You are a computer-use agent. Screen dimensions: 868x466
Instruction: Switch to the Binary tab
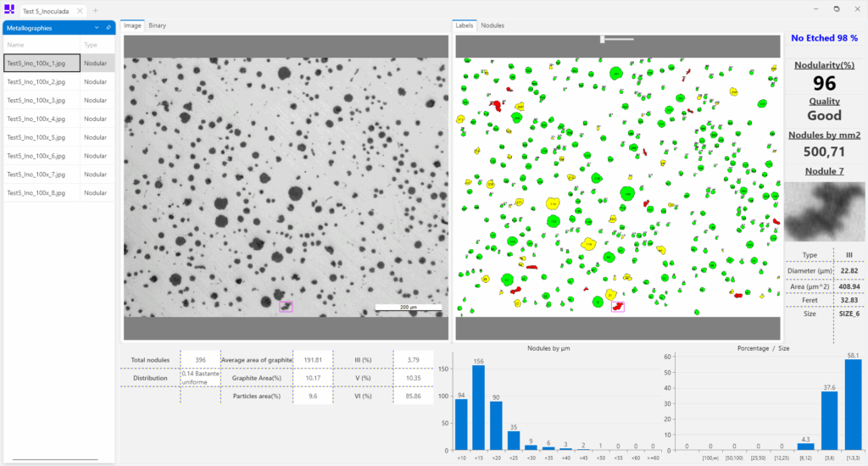tap(158, 25)
